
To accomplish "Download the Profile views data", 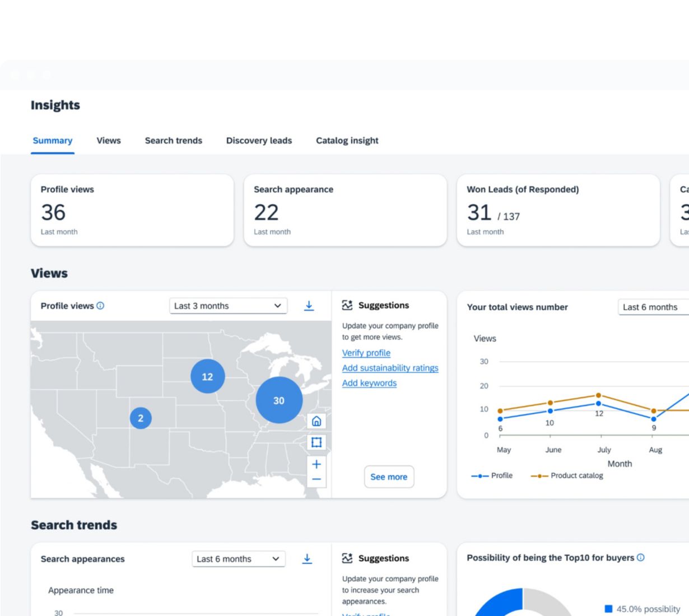I will point(309,306).
